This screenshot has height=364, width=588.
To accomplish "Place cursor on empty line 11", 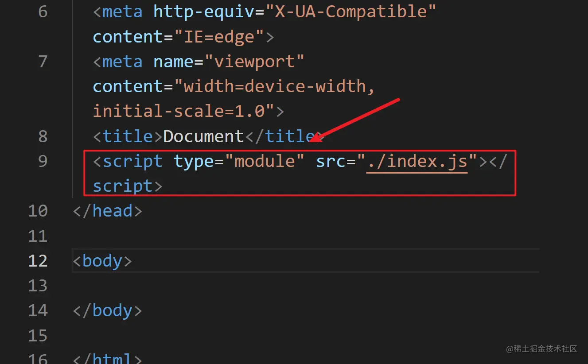I will (306, 236).
